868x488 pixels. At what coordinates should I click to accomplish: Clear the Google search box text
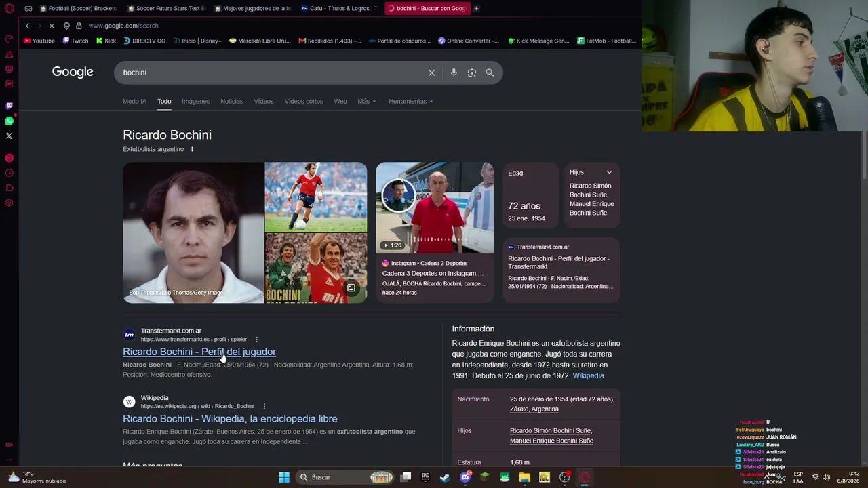click(431, 73)
